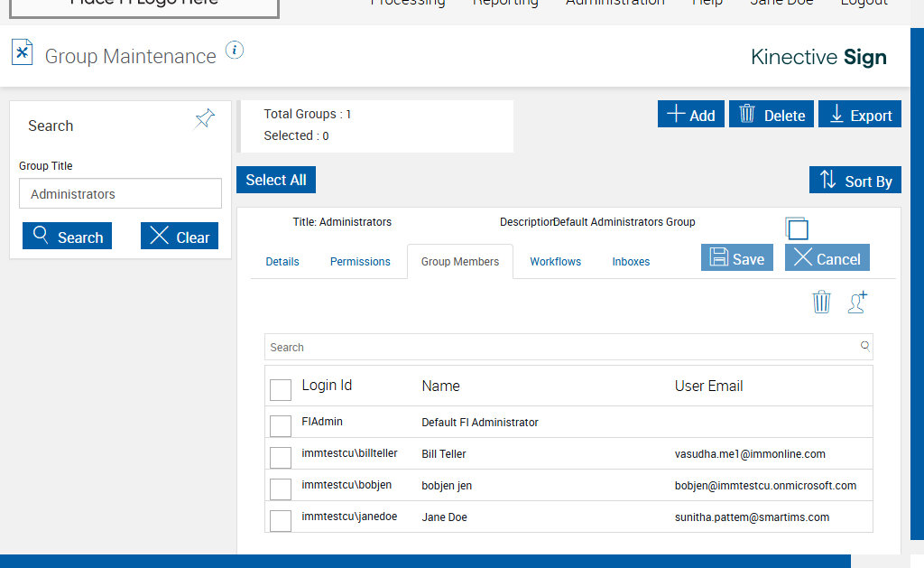
Task: Click the Add group button
Action: (x=690, y=114)
